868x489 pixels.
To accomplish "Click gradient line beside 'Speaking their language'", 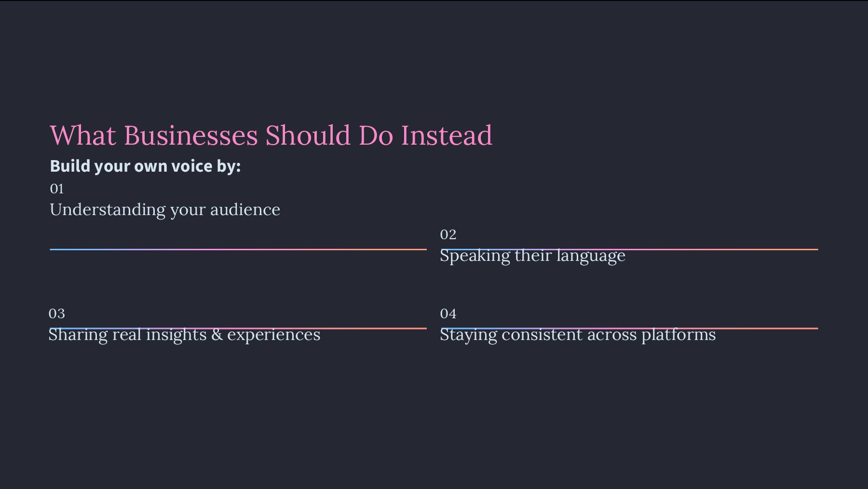I will pyautogui.click(x=723, y=249).
